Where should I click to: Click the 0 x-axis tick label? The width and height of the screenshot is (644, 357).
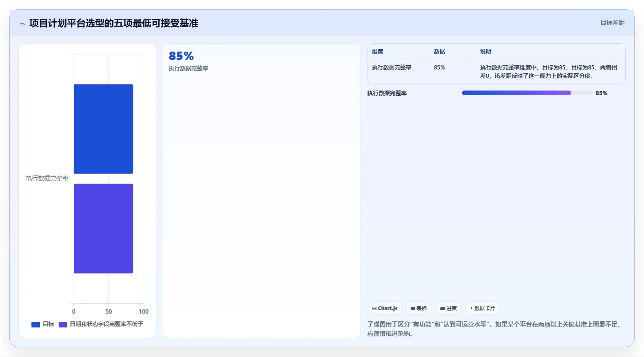[74, 312]
